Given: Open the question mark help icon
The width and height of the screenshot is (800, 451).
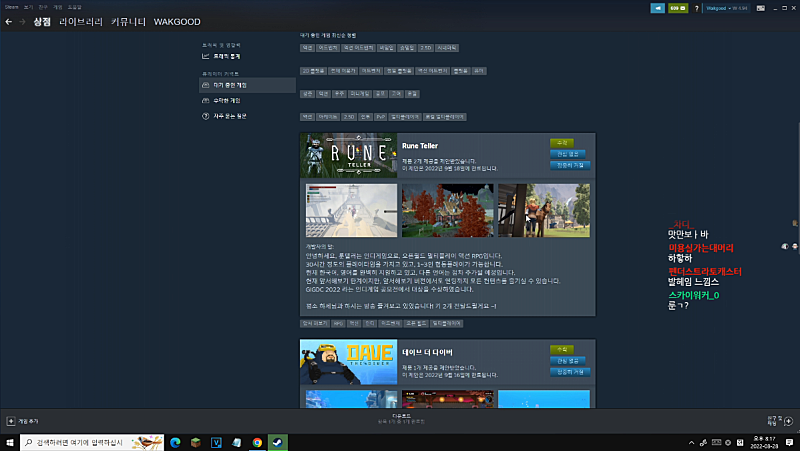Looking at the screenshot, I should 696,8.
